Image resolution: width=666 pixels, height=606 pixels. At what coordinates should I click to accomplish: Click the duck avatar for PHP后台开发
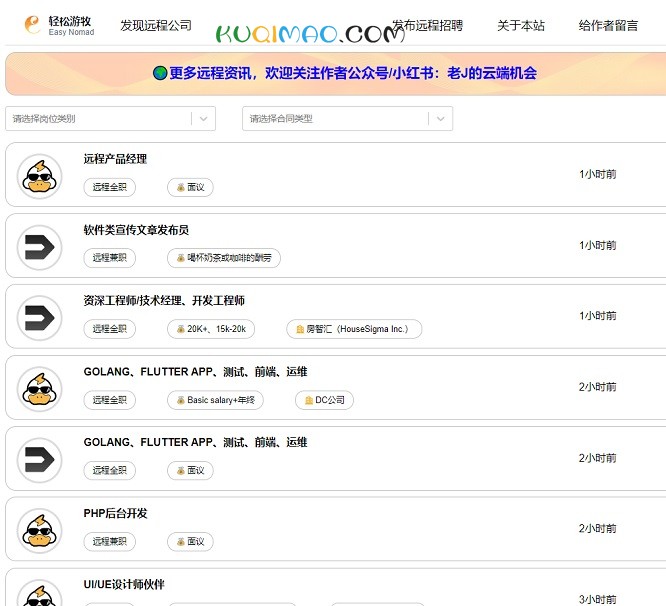coord(40,531)
